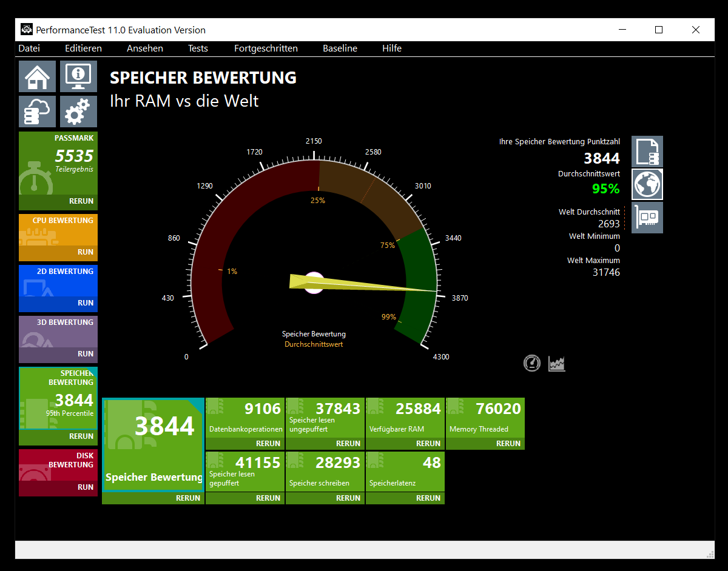Open the Baseline menu
The width and height of the screenshot is (728, 571).
click(340, 48)
